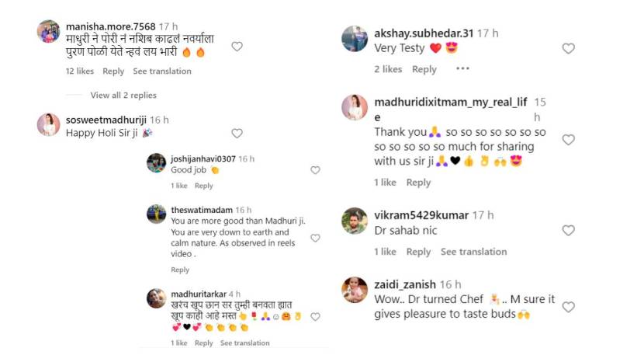Heart theswatimadam's reply
The image size is (644, 362).
click(x=315, y=238)
